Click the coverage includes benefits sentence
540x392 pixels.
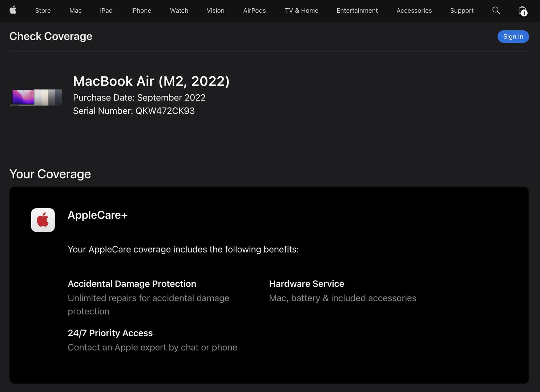[x=183, y=249]
